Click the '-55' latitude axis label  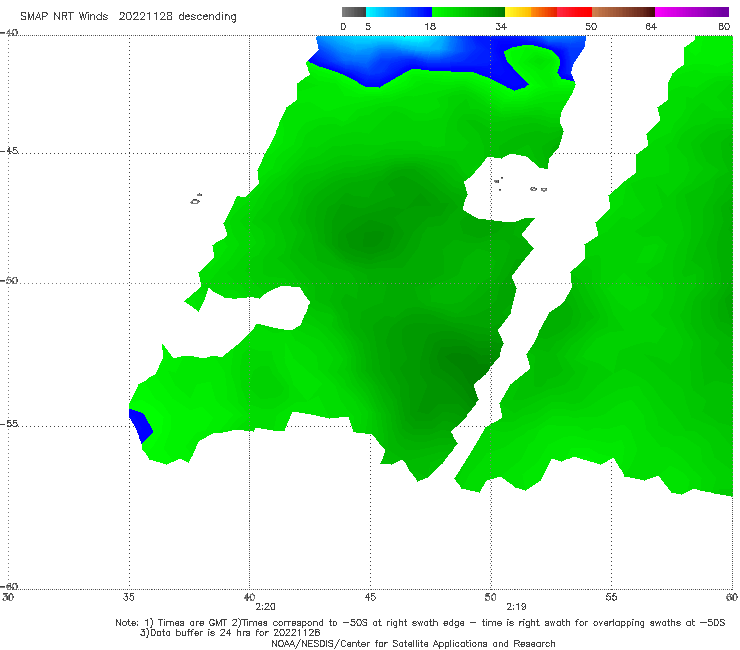9,424
